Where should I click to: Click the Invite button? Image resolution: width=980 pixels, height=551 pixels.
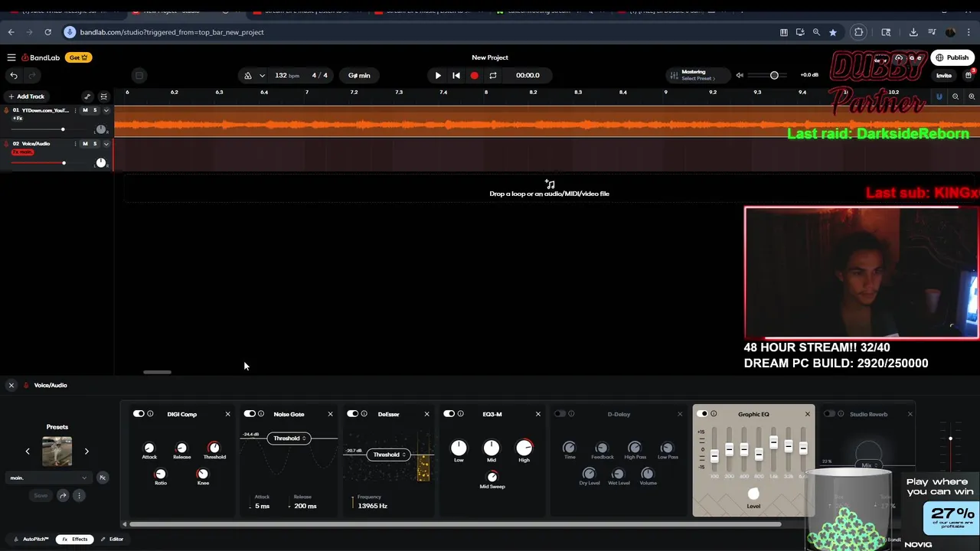(x=944, y=75)
